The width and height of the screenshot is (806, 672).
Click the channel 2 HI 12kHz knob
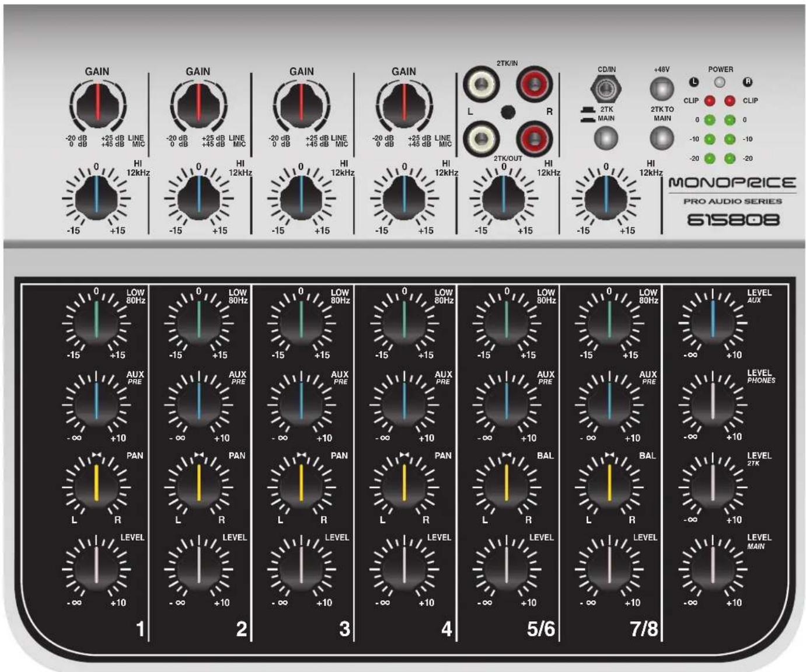coord(198,197)
